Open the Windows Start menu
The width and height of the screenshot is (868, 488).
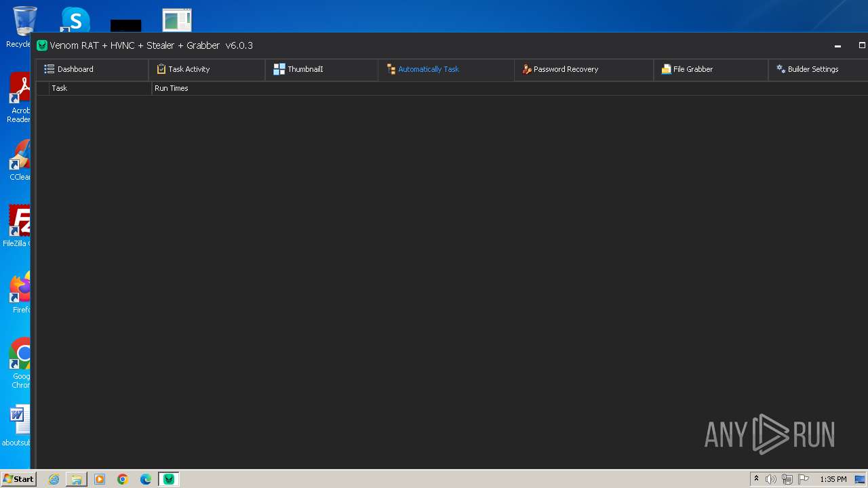point(18,479)
